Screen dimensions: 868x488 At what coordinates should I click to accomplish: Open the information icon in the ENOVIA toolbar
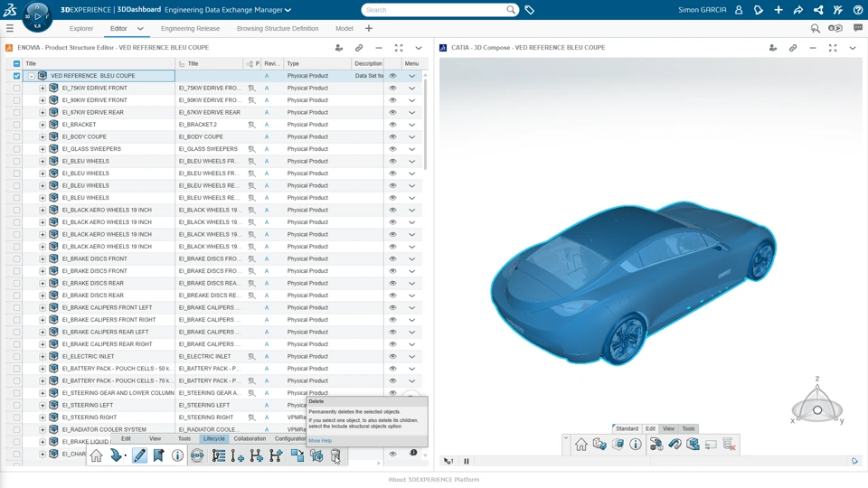tap(177, 455)
